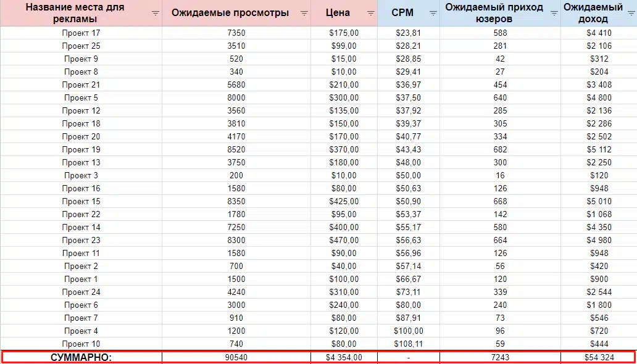Select price cell $425,00
637x364 pixels.
pos(344,202)
